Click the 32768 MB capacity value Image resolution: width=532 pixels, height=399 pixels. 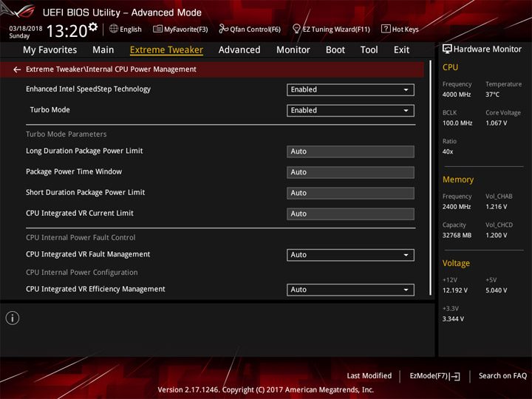(457, 235)
